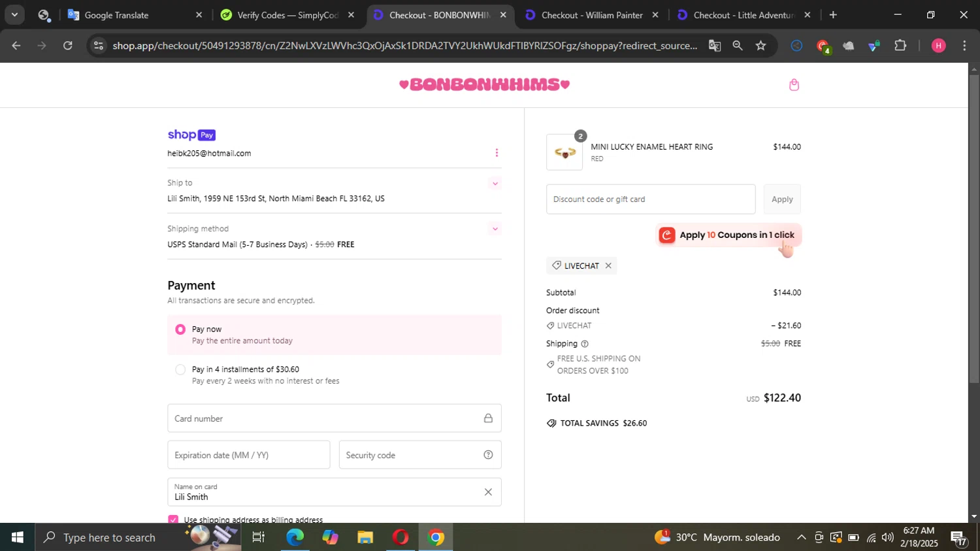980x551 pixels.
Task: Click shipping info help icon
Action: (x=585, y=344)
